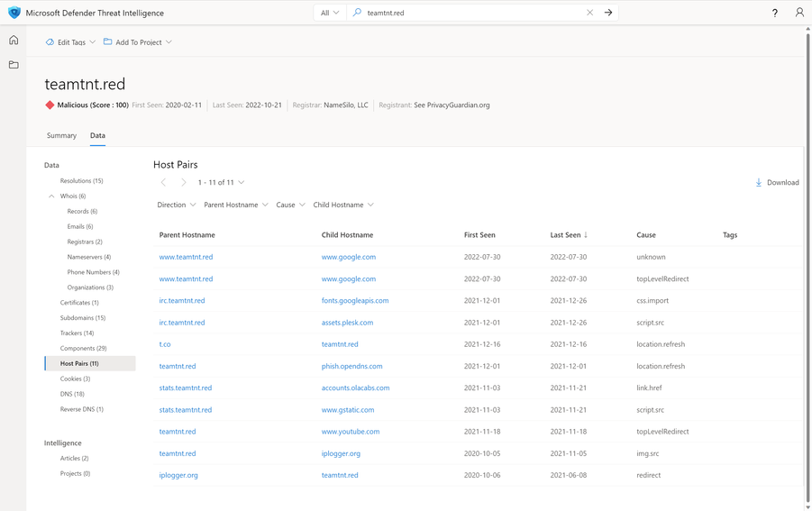Open assets.plesk.com child hostname link

click(347, 322)
